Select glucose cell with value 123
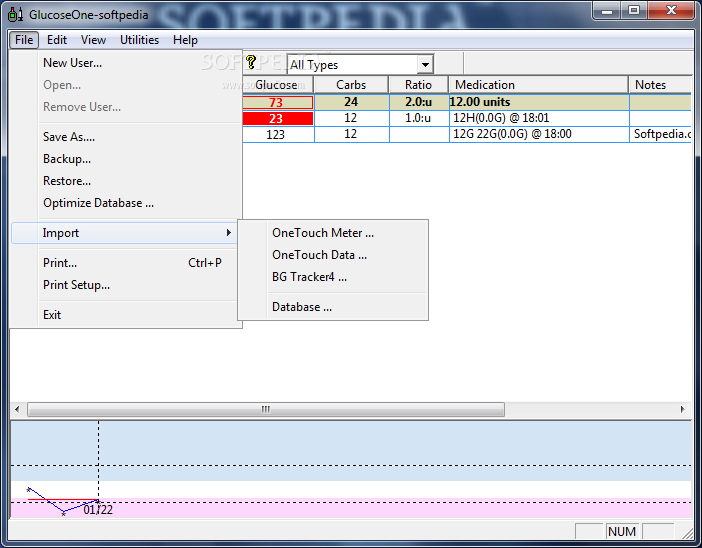The width and height of the screenshot is (702, 548). coord(278,134)
